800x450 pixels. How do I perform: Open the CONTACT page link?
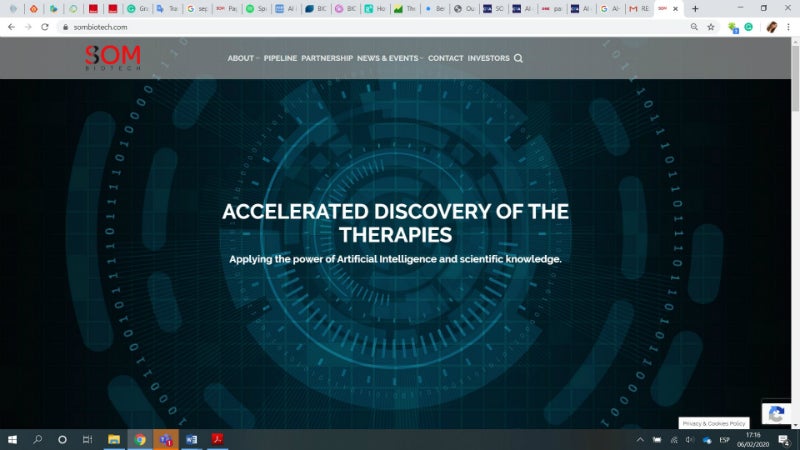(445, 58)
